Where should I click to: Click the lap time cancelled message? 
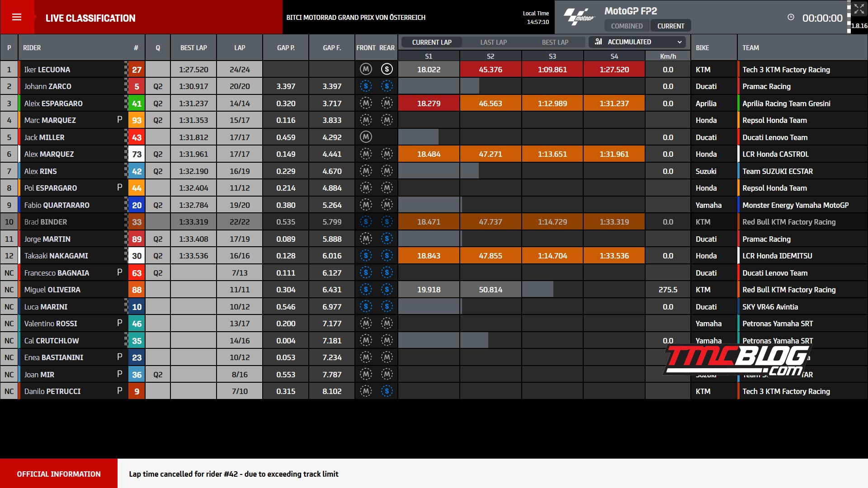234,474
